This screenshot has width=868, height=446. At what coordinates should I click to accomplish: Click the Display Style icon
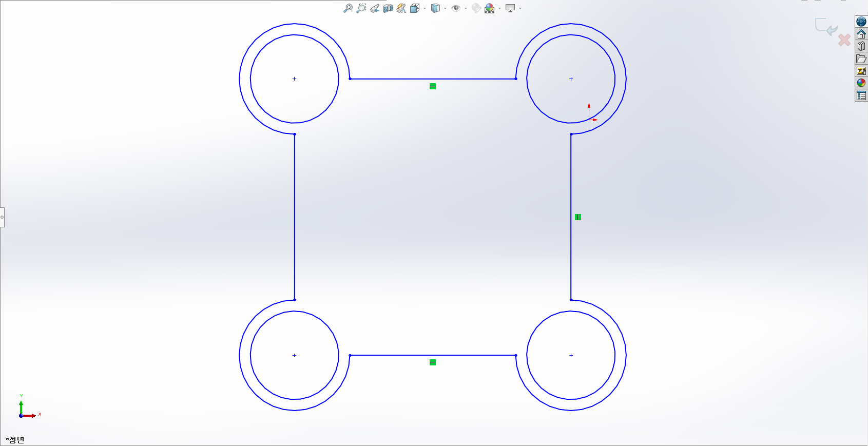[435, 8]
